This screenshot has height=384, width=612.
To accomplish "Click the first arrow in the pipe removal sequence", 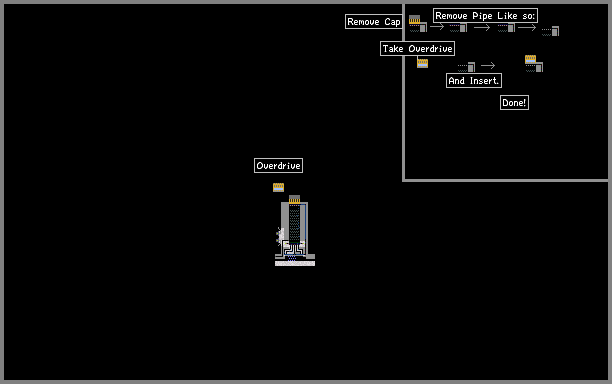I will pyautogui.click(x=437, y=27).
